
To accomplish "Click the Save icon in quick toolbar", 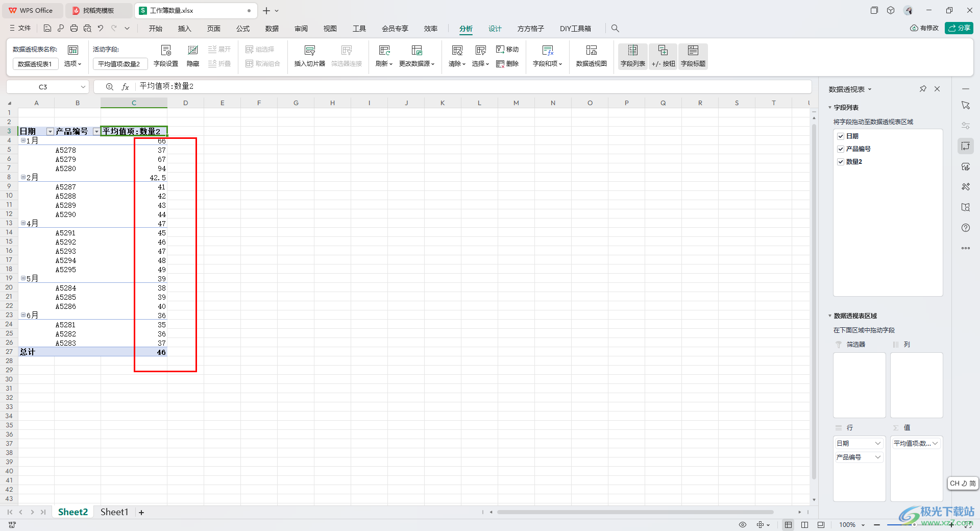I will point(47,29).
